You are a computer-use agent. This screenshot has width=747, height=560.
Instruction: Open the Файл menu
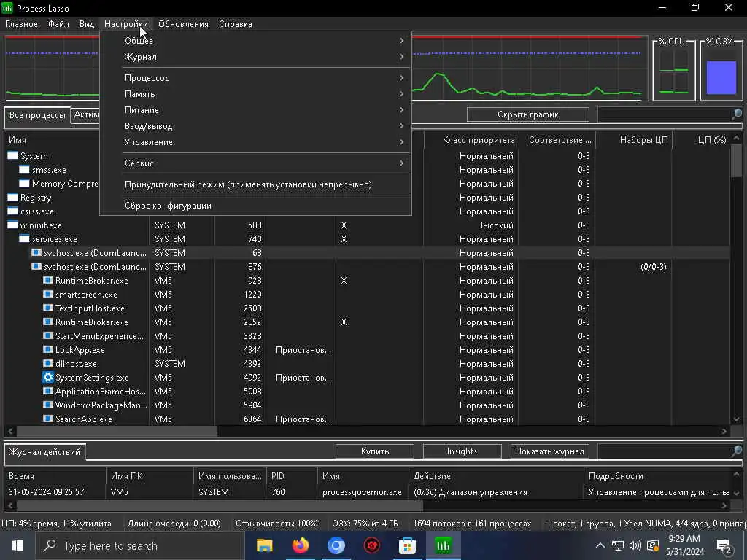(x=58, y=24)
